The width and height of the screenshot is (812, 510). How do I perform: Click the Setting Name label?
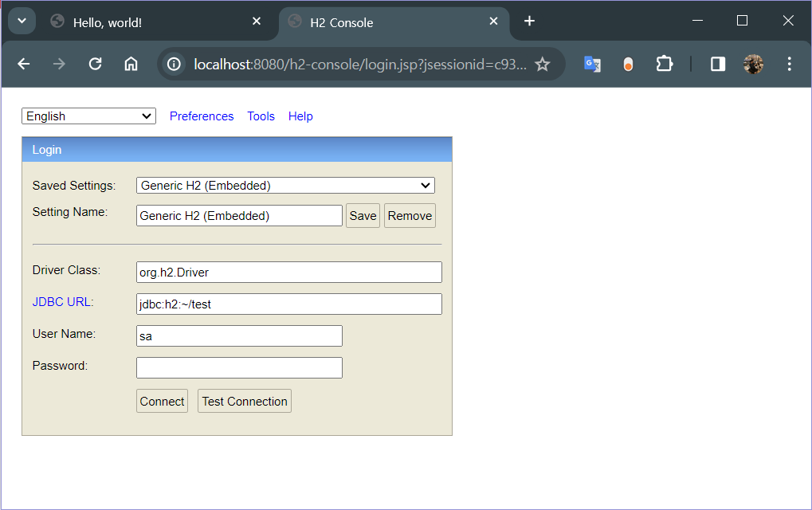[x=70, y=212]
